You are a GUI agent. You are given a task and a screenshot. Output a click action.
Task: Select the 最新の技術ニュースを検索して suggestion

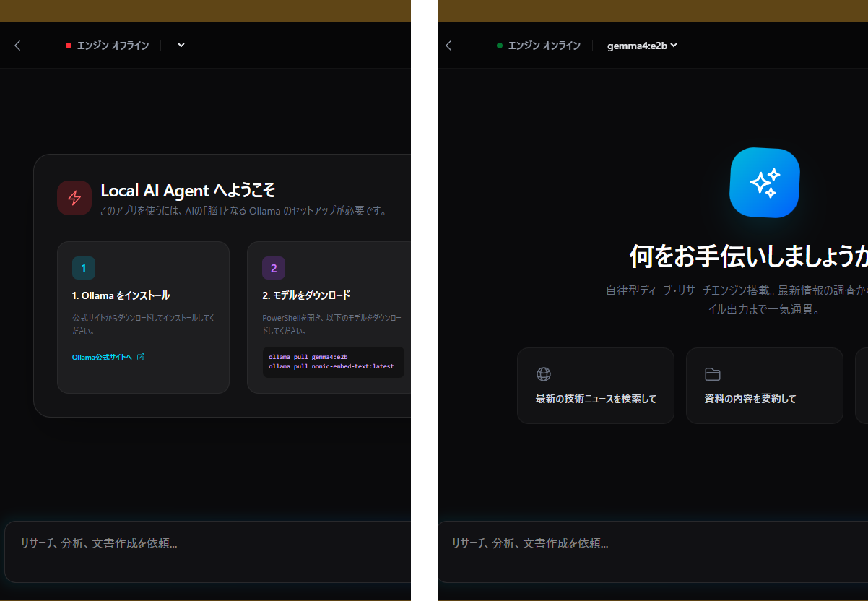(x=596, y=386)
